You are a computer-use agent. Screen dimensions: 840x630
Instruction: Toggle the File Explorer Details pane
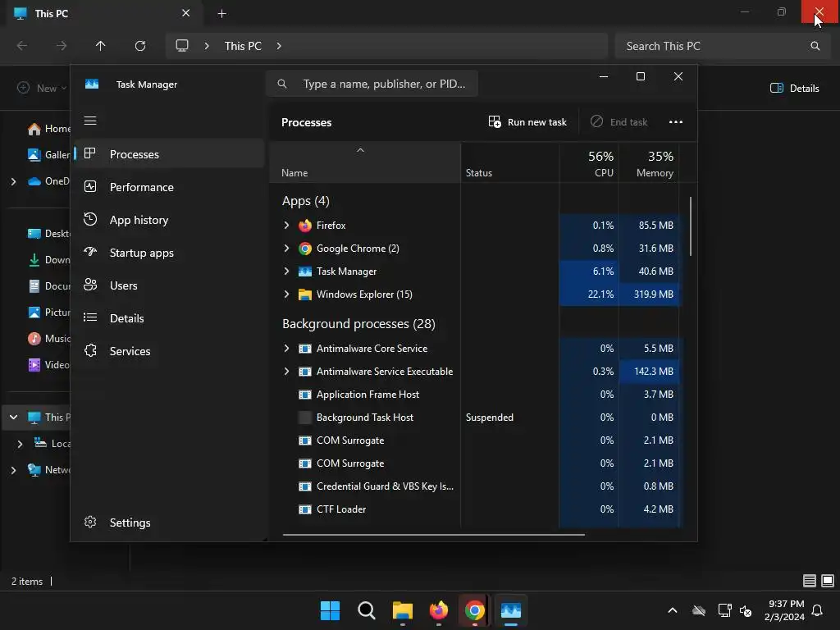tap(794, 89)
